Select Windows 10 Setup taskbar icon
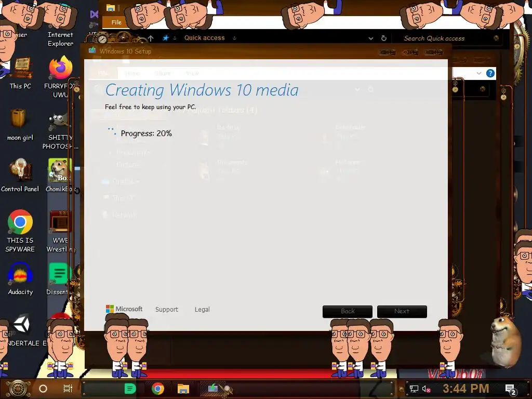Screen dimensions: 532x399 (x=213, y=388)
